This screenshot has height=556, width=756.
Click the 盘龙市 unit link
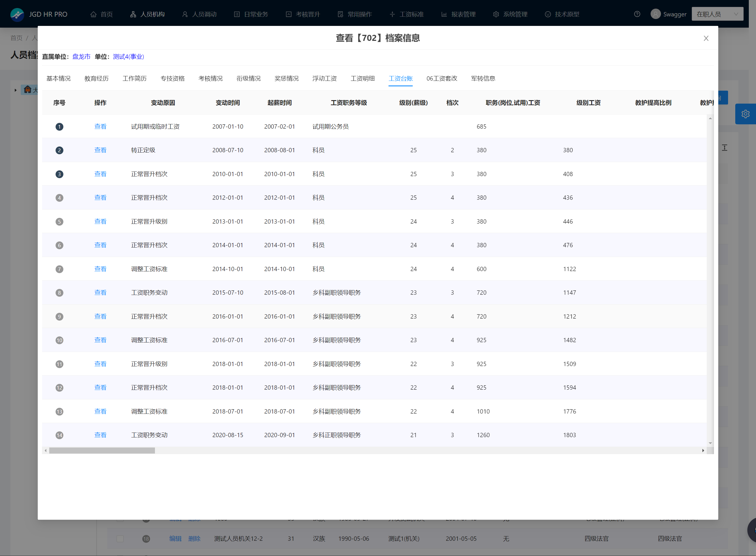click(x=81, y=56)
